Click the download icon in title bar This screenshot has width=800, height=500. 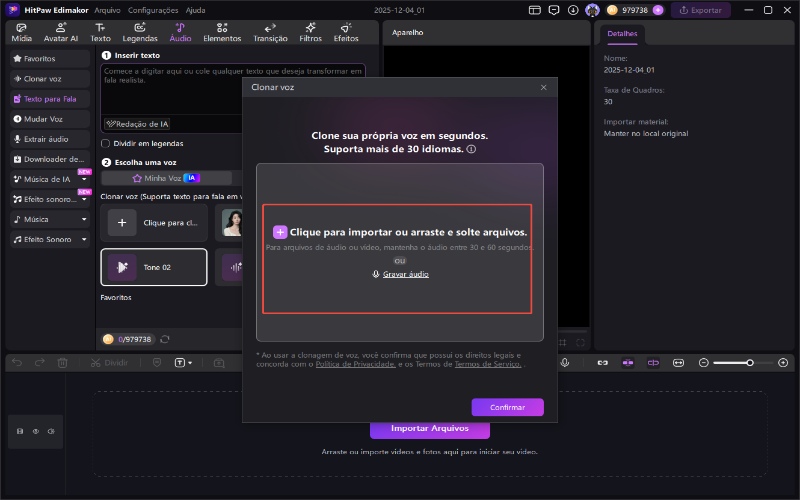pyautogui.click(x=572, y=9)
